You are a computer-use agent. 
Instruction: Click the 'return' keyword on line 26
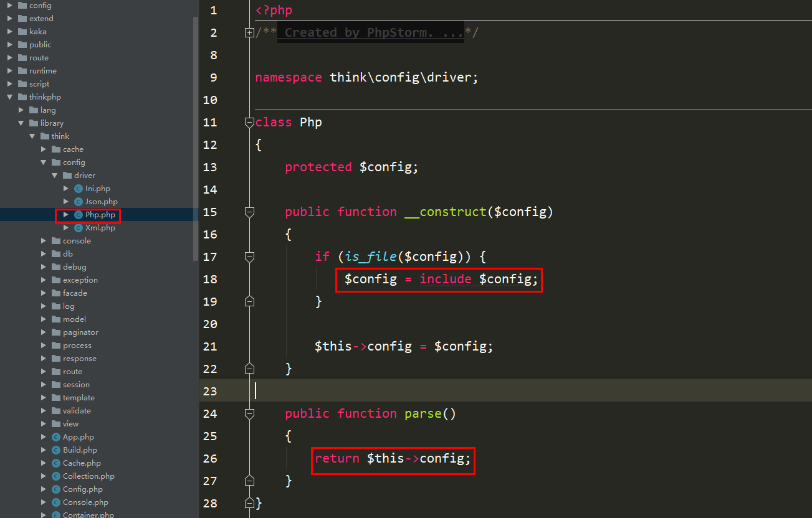click(337, 458)
